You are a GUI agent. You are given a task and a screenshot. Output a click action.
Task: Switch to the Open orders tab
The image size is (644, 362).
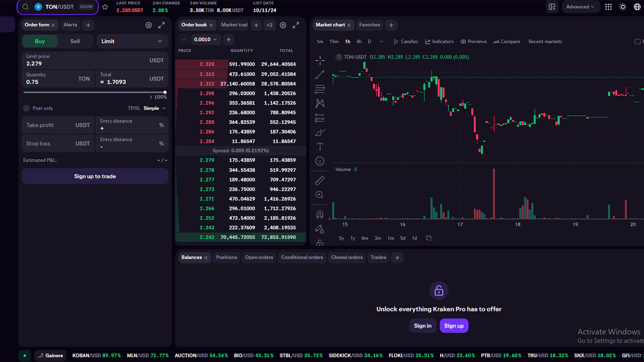259,257
